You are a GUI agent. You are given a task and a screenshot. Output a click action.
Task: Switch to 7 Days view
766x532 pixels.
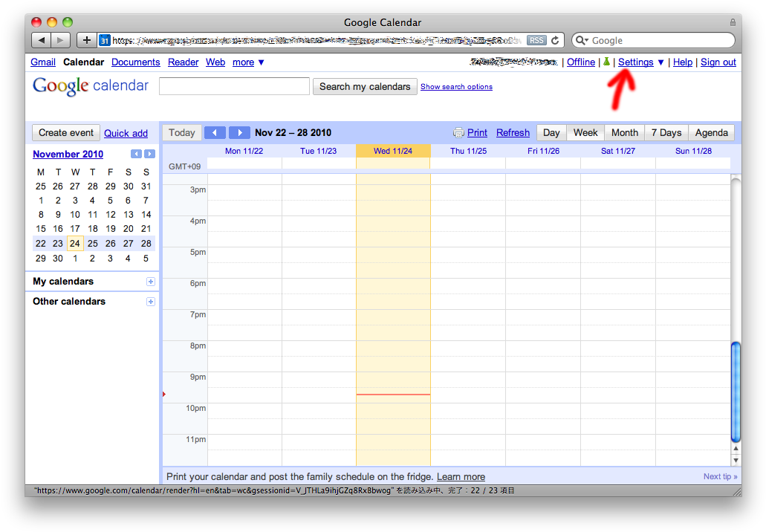[x=666, y=132]
